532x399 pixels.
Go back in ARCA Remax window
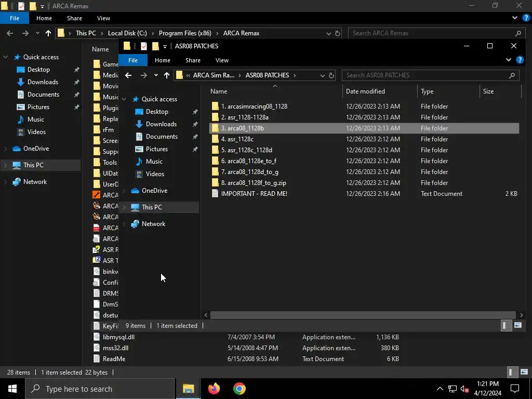10,33
